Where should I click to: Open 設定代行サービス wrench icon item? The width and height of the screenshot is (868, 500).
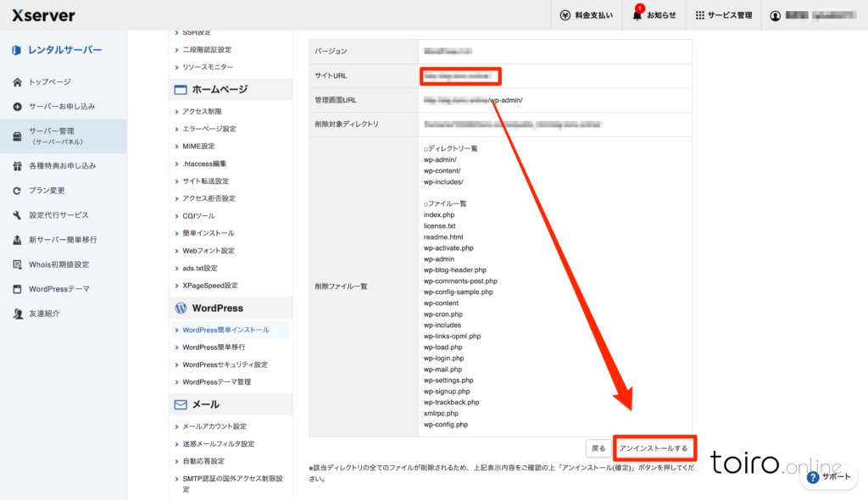(x=17, y=215)
